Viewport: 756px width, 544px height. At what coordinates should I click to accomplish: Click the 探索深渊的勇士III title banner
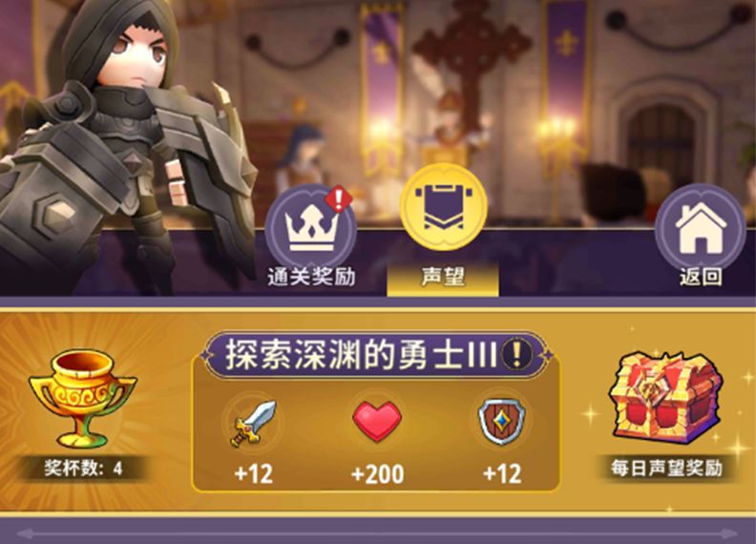(376, 354)
